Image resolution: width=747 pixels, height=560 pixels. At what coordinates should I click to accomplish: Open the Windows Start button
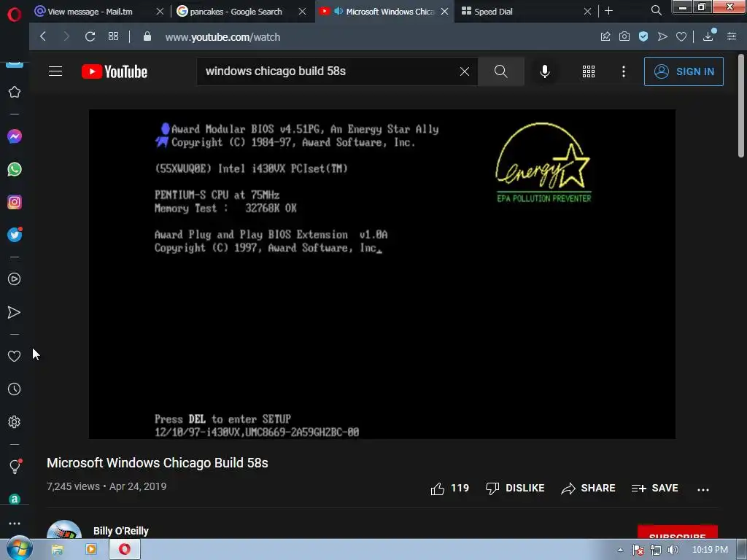19,549
